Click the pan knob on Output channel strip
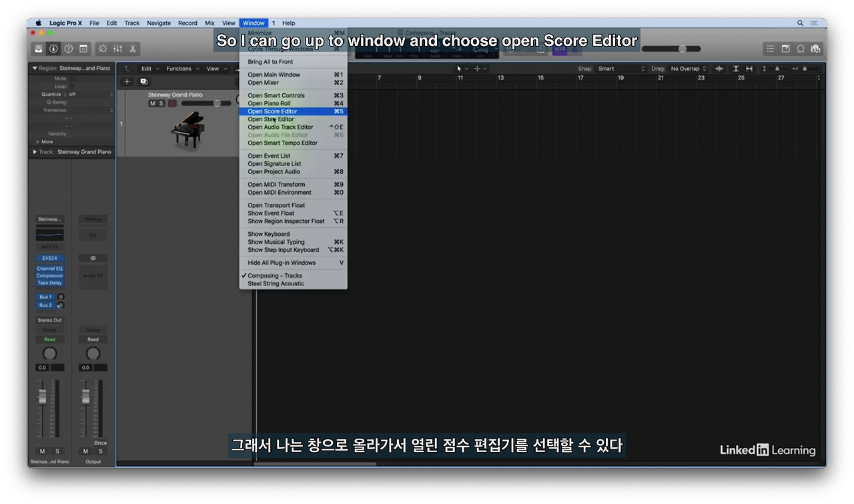 [93, 353]
